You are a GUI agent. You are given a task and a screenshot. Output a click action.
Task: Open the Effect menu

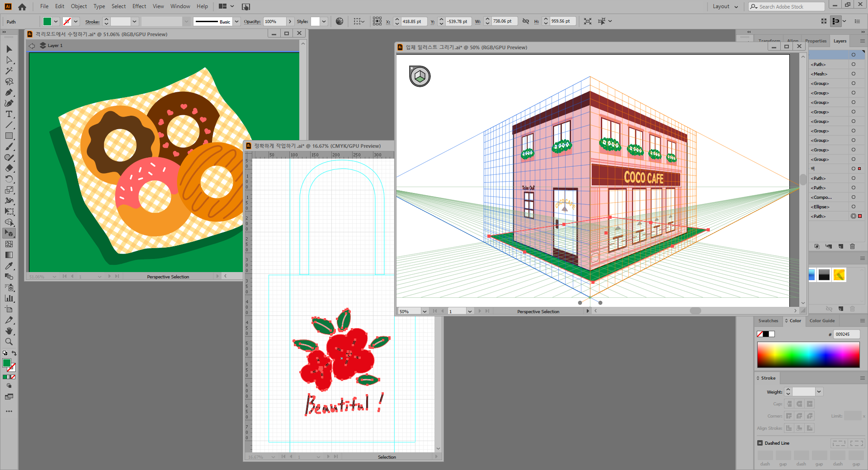139,6
